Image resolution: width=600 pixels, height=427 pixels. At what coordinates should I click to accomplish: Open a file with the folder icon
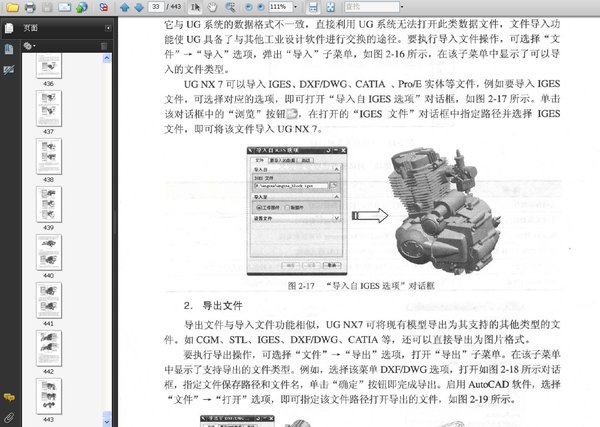tap(12, 7)
